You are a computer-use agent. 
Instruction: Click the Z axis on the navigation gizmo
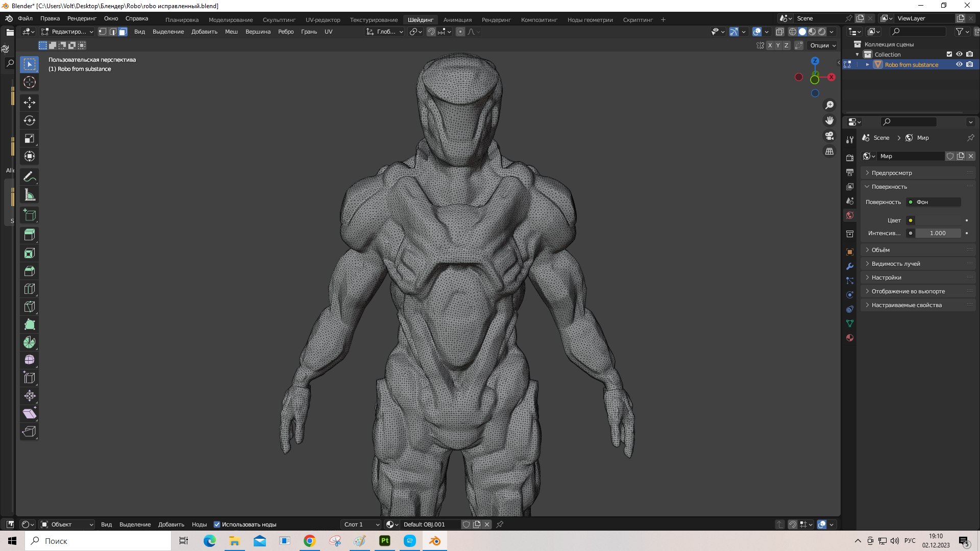815,61
